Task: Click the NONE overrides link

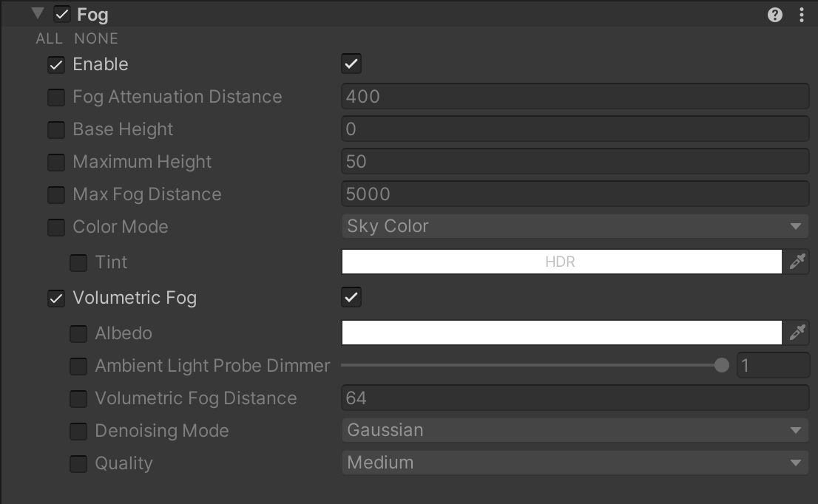Action: (x=96, y=38)
